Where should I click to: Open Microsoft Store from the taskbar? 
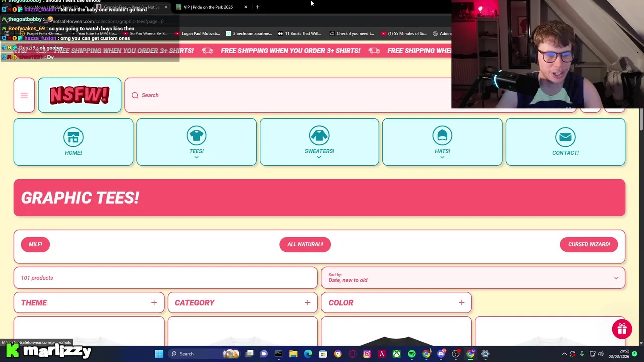323,354
